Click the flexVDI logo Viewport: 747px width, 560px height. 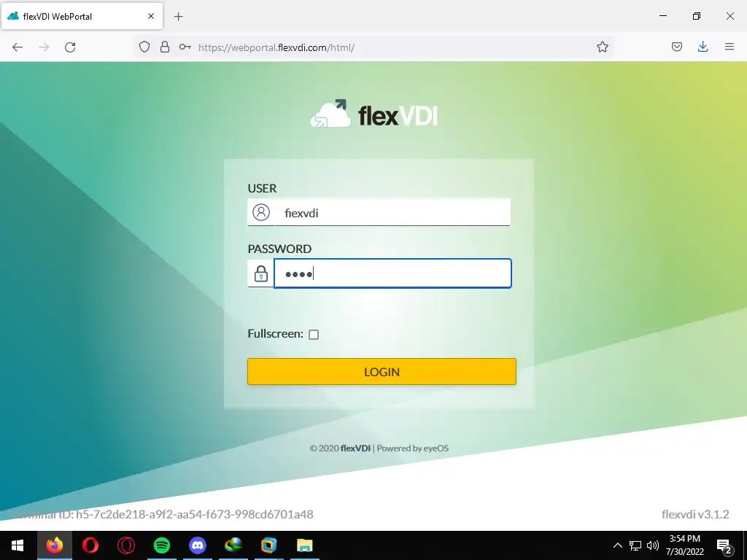pyautogui.click(x=374, y=114)
